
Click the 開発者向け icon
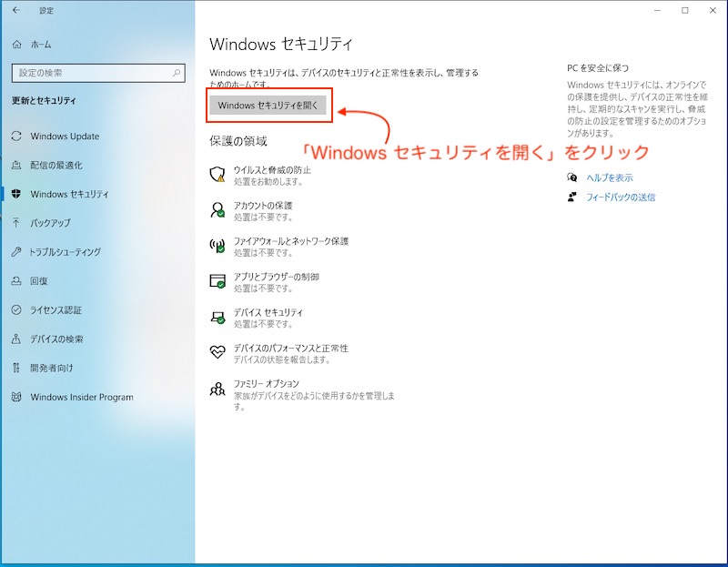click(x=16, y=368)
